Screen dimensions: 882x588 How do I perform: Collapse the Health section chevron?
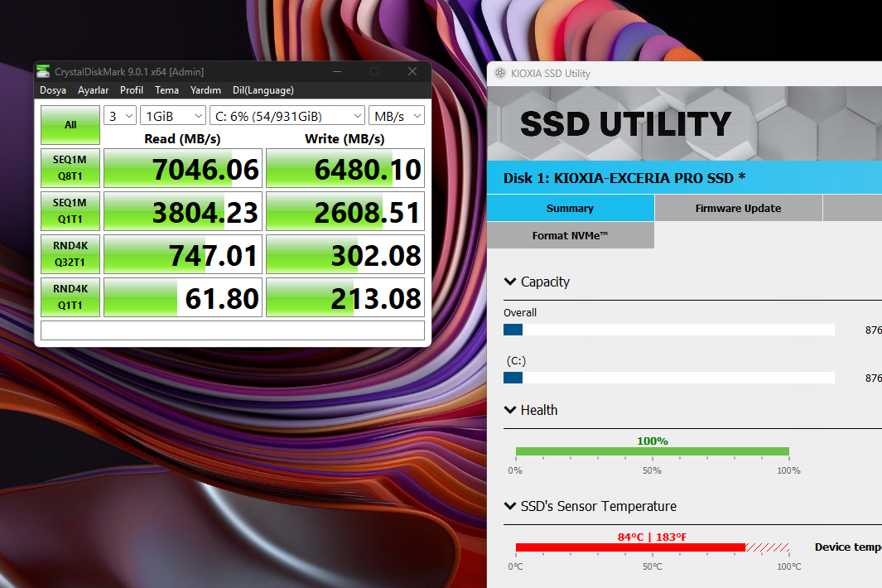pyautogui.click(x=510, y=410)
